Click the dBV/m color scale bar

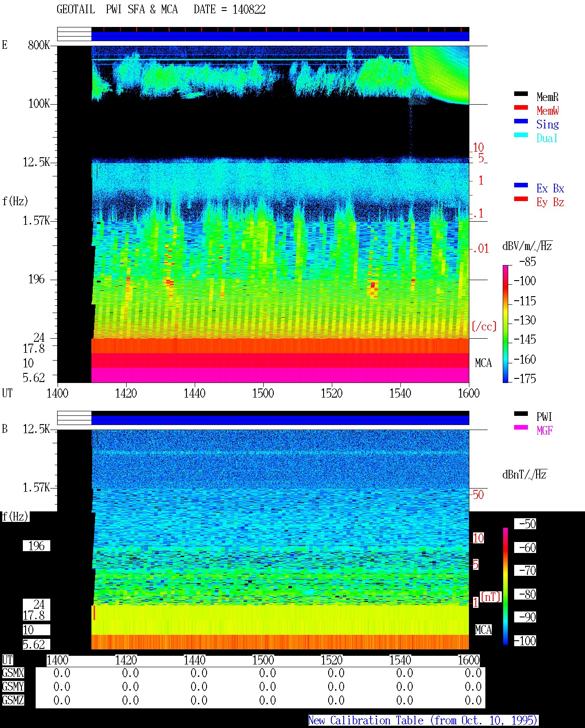[x=505, y=324]
